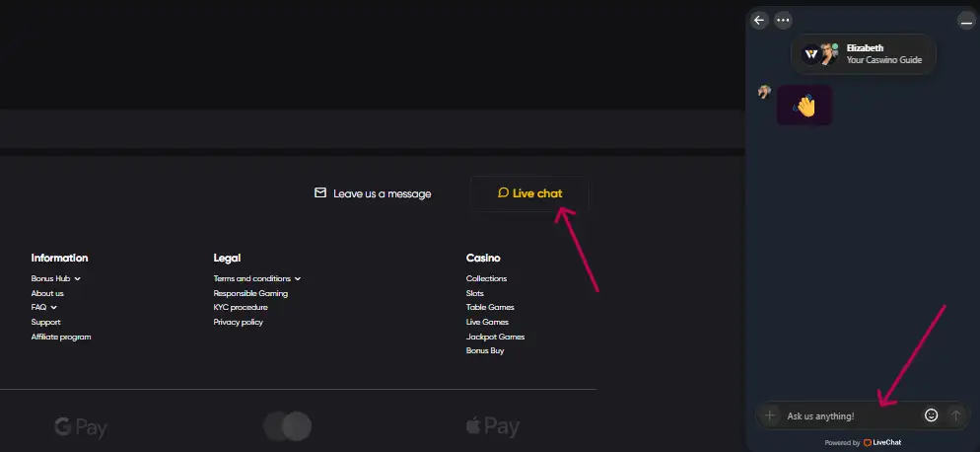Click the attachment plus icon in chat
This screenshot has width=980, height=452.
tap(770, 415)
